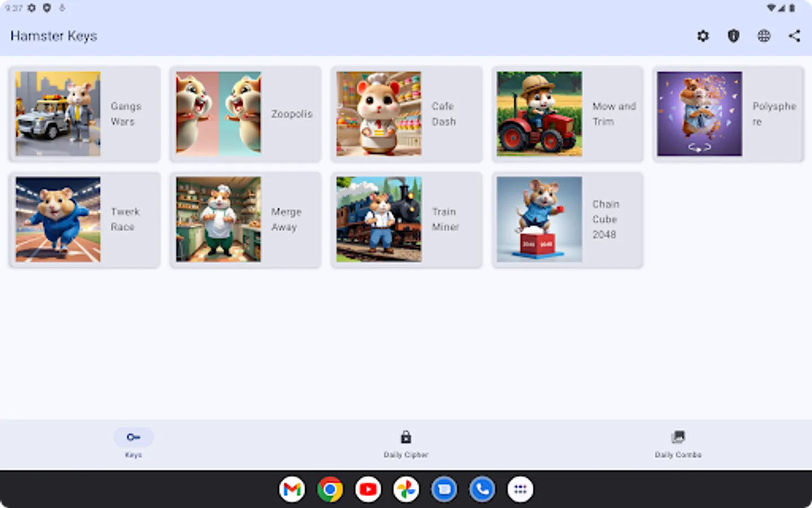Open the Gangs Wars keys card
812x508 pixels.
point(84,113)
